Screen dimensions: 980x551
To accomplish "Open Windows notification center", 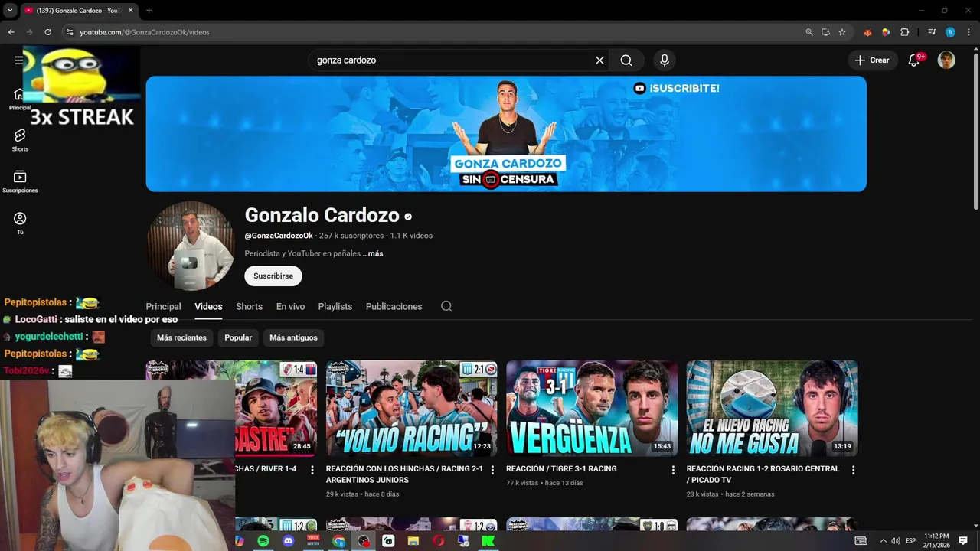I will pyautogui.click(x=963, y=541).
